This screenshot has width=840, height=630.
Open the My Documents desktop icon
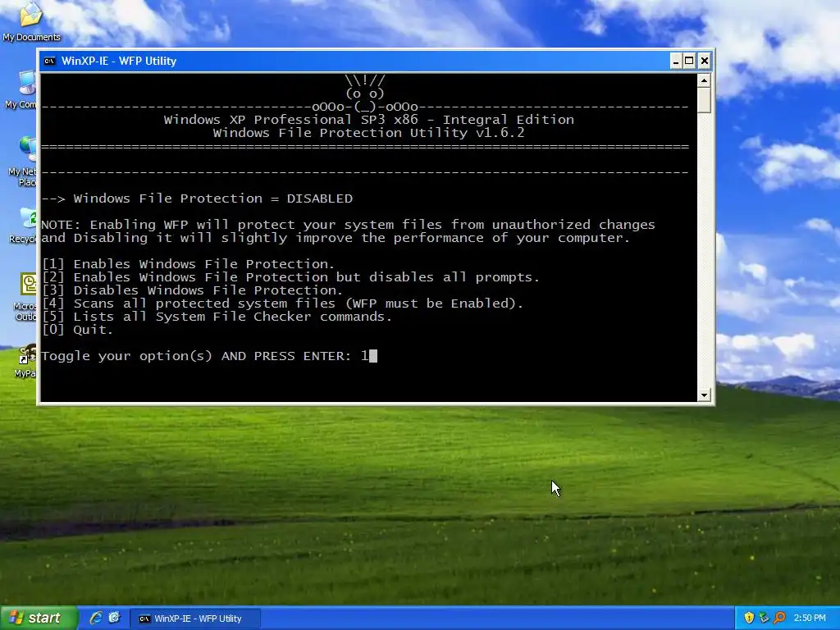pos(31,21)
